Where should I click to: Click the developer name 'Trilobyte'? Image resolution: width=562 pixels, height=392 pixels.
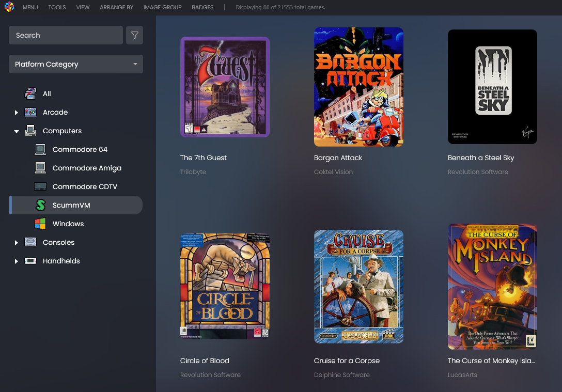pos(193,171)
